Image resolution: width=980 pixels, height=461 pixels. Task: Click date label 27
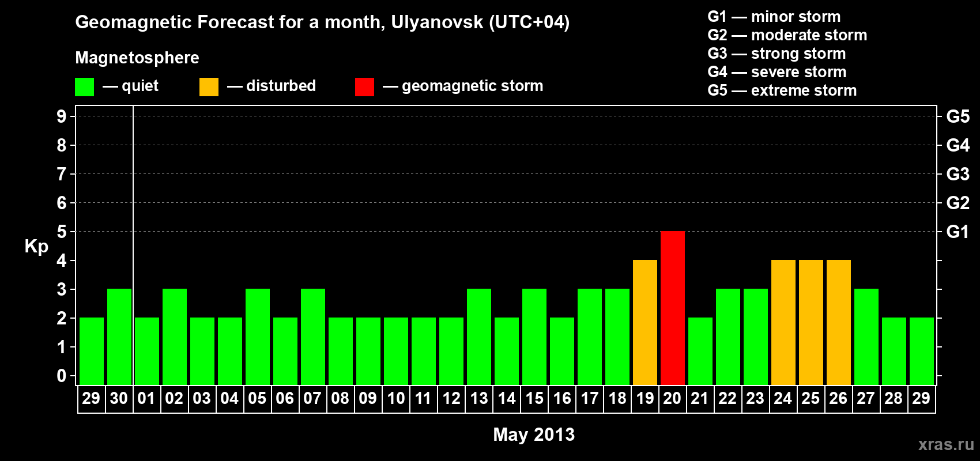click(866, 399)
